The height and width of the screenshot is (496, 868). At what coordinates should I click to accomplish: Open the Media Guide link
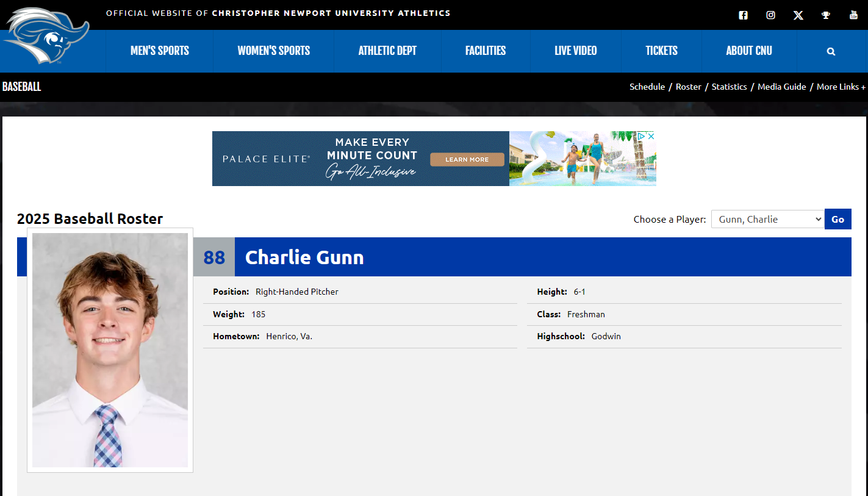(781, 87)
